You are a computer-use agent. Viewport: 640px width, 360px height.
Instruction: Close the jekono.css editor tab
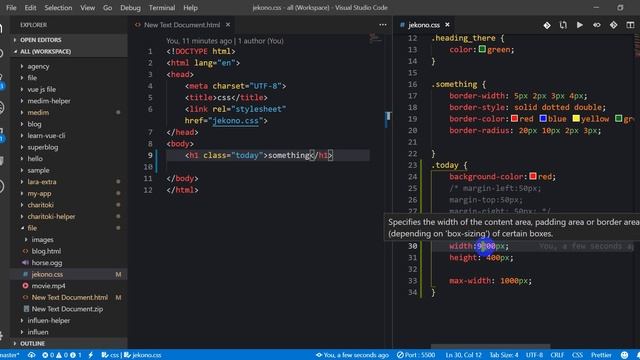point(447,25)
